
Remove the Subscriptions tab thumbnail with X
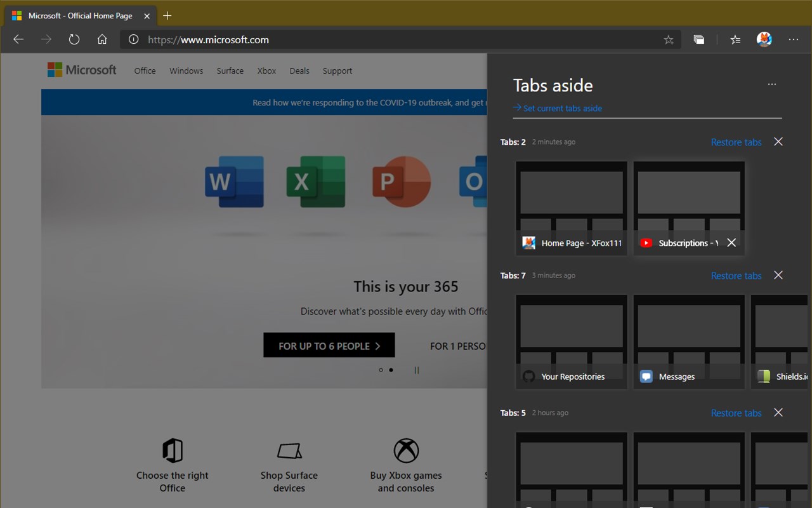coord(731,243)
